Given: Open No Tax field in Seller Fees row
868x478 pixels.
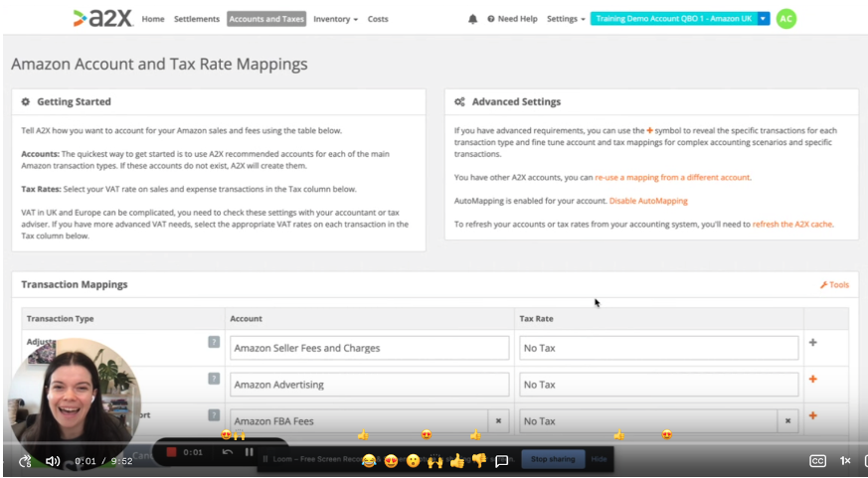Looking at the screenshot, I should pyautogui.click(x=659, y=348).
